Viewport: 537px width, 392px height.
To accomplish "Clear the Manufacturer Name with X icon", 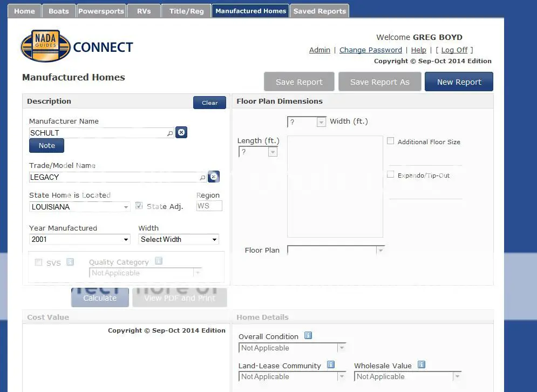I will [181, 132].
